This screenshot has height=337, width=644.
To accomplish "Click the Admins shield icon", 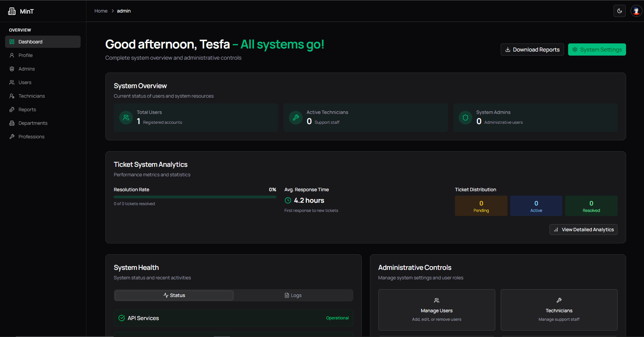I will pyautogui.click(x=12, y=68).
